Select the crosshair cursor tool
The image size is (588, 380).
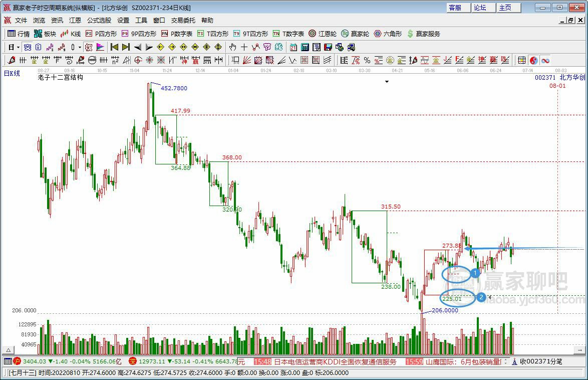[x=244, y=47]
